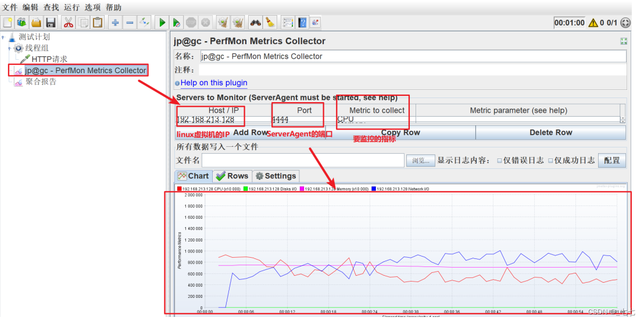Click the Copy icon in toolbar
This screenshot has height=321, width=644.
pos(83,22)
